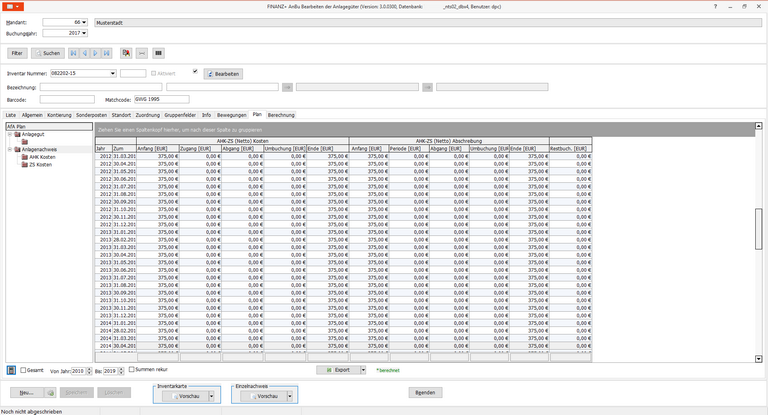Click the Jahr column header
Viewport: 768px width, 415px height.
103,148
